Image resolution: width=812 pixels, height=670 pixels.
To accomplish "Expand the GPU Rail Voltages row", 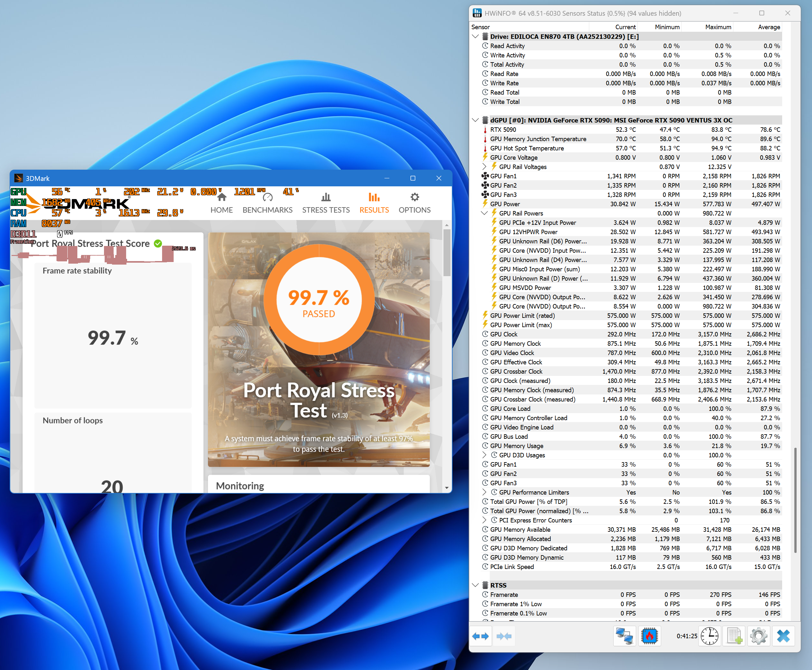I will click(485, 167).
